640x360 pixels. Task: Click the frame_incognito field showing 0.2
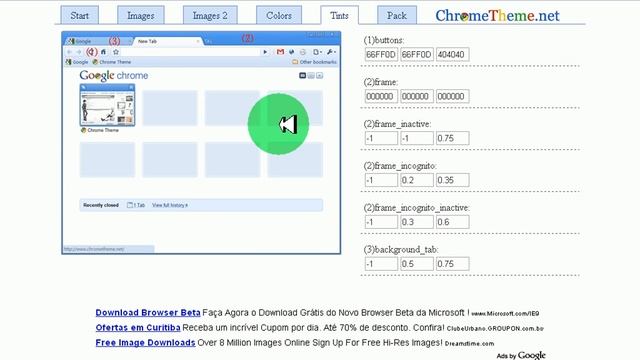click(417, 180)
